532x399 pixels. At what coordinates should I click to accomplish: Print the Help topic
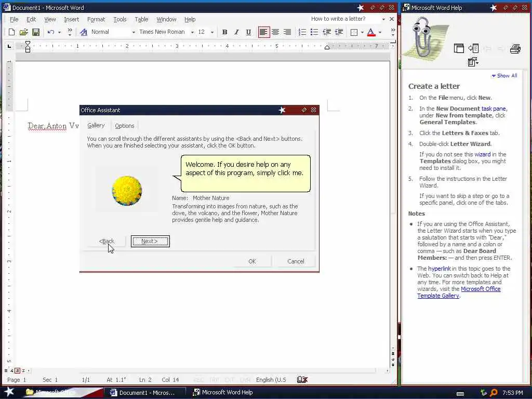pos(515,48)
